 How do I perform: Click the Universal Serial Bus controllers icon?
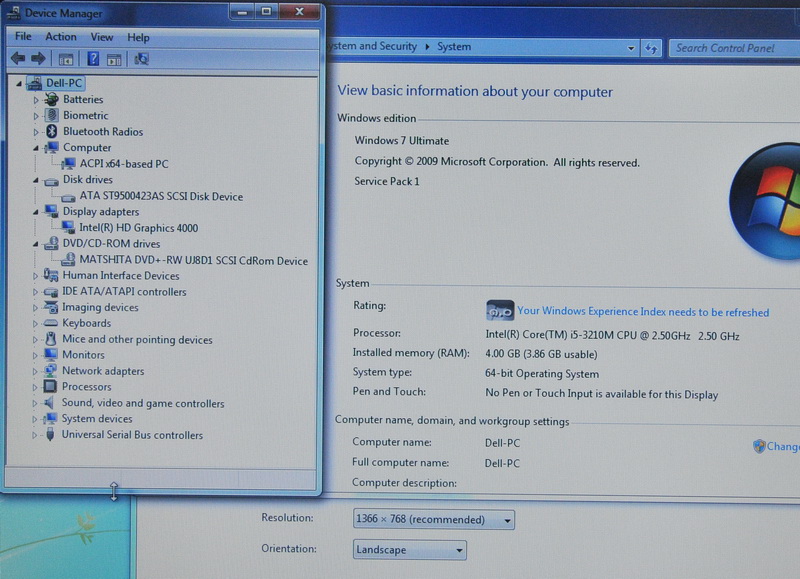pyautogui.click(x=49, y=435)
